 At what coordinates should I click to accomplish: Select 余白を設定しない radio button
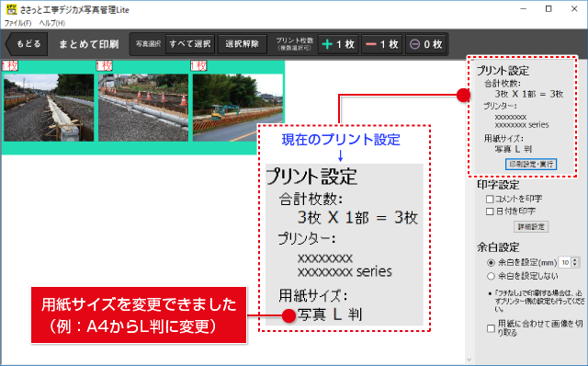pyautogui.click(x=491, y=276)
